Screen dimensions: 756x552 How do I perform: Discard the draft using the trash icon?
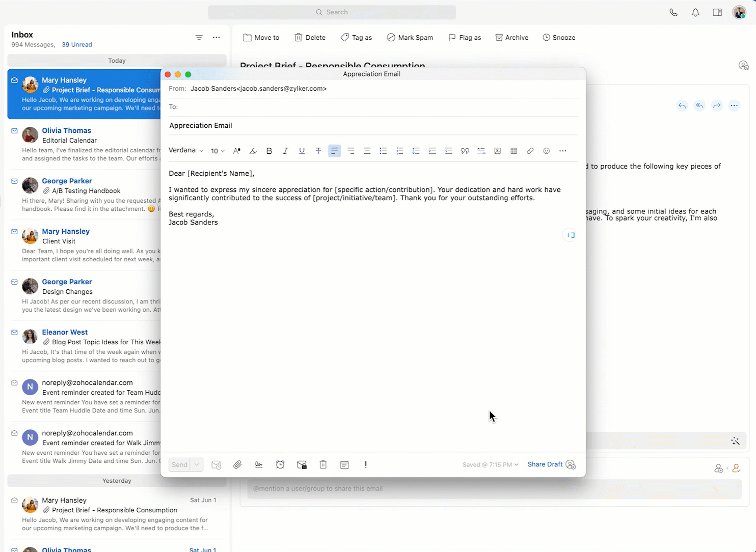(323, 464)
